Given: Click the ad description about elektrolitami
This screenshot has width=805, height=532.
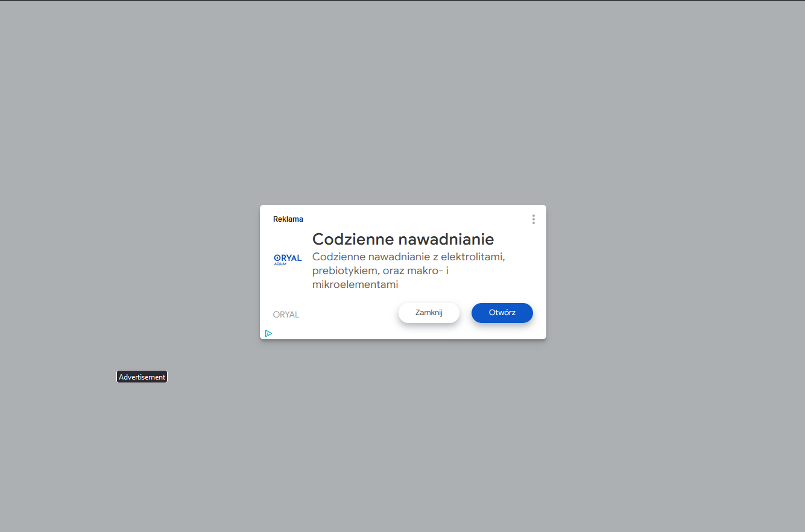Looking at the screenshot, I should pos(408,271).
